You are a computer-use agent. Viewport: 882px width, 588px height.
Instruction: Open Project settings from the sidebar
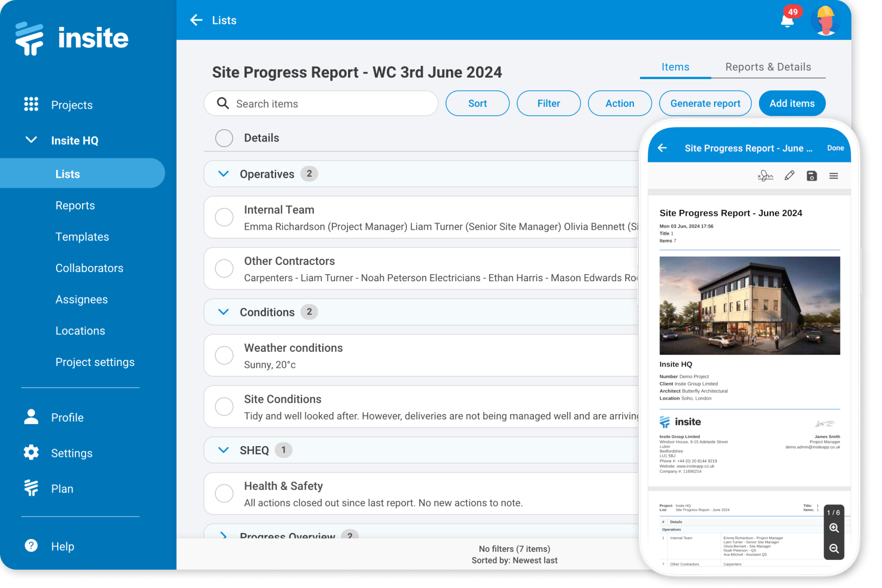[x=95, y=362]
